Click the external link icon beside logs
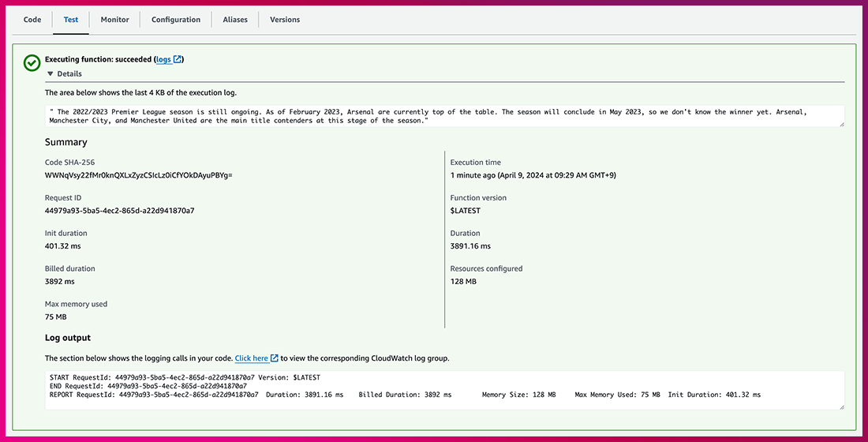The image size is (868, 442). point(178,59)
